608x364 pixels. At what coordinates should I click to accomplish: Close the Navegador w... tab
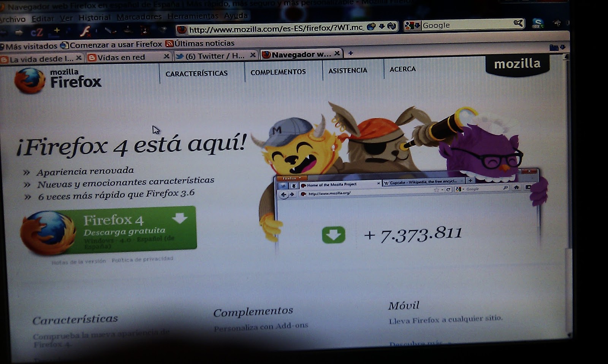point(337,54)
